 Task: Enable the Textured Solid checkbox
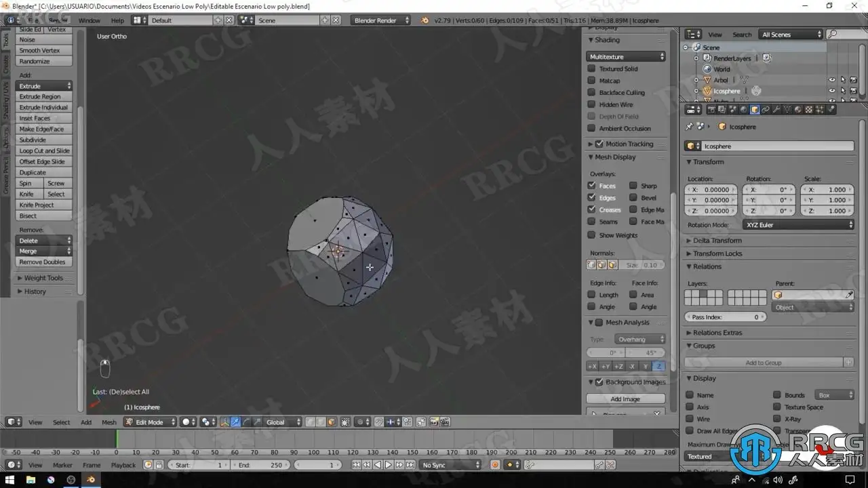point(591,68)
